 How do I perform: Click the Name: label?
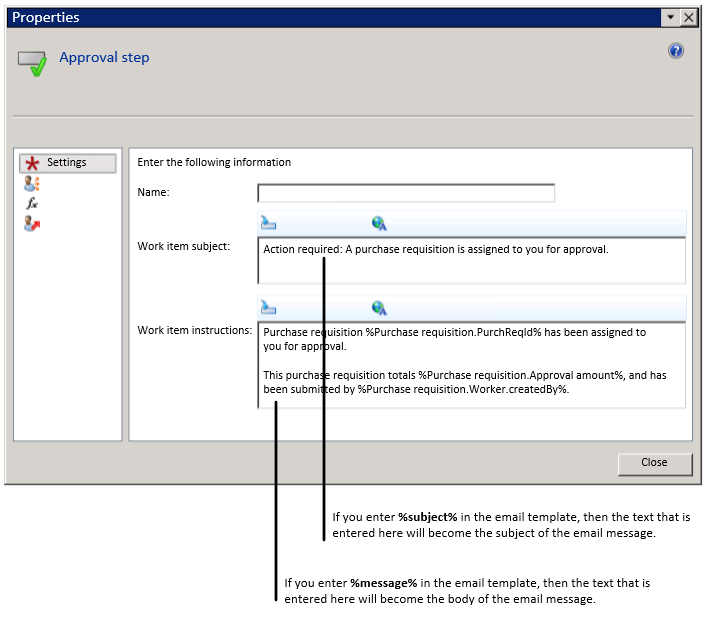click(x=153, y=192)
